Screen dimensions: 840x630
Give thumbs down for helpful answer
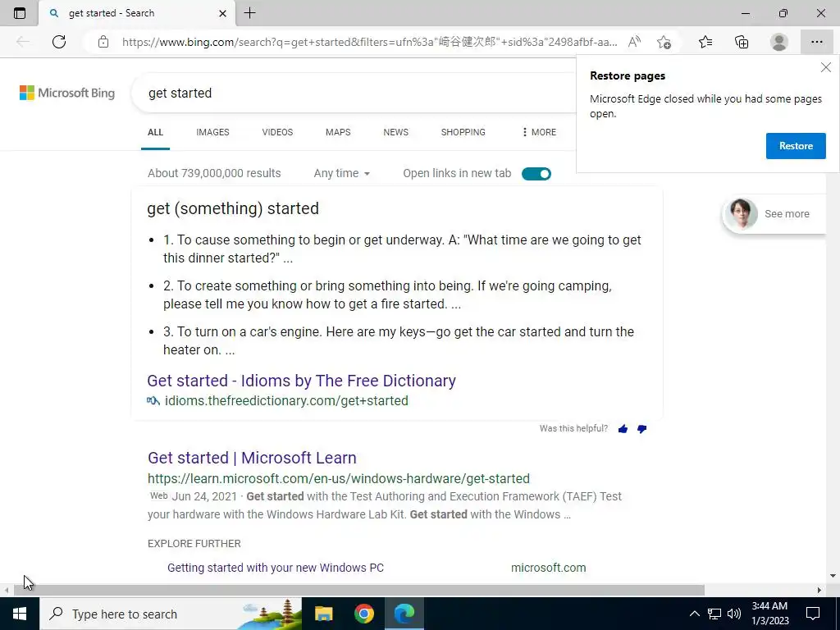[641, 428]
